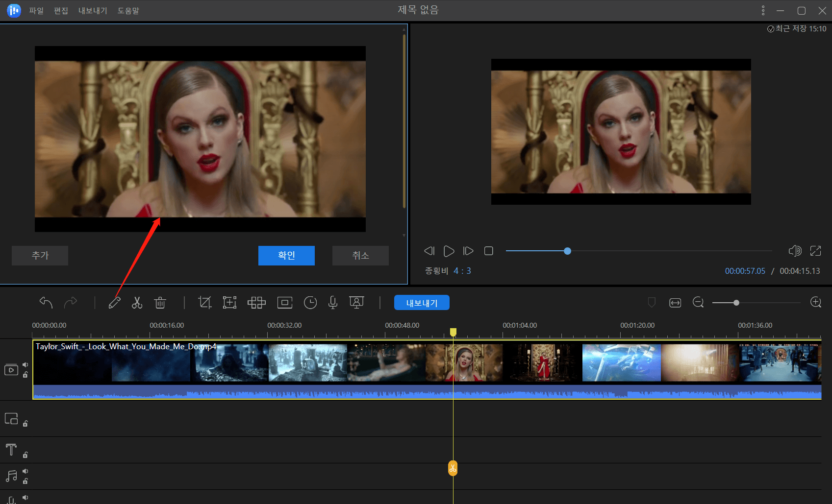Click the scissors Split tool
Image resolution: width=832 pixels, height=504 pixels.
pos(137,303)
